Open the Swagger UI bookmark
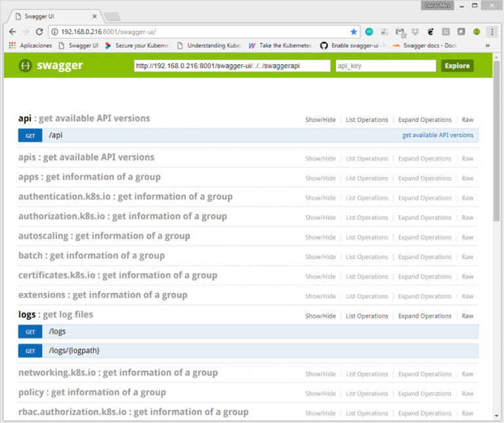The image size is (504, 423). (79, 46)
